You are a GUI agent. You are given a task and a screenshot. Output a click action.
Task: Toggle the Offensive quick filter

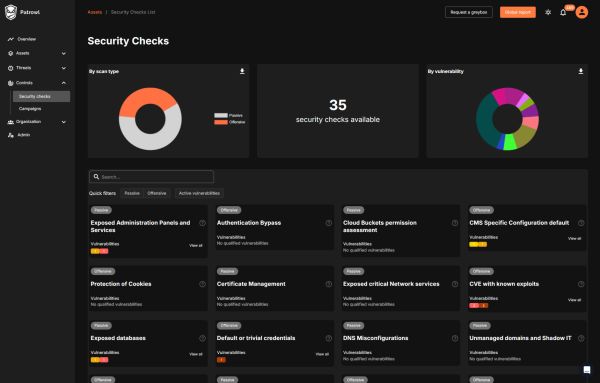(x=157, y=193)
